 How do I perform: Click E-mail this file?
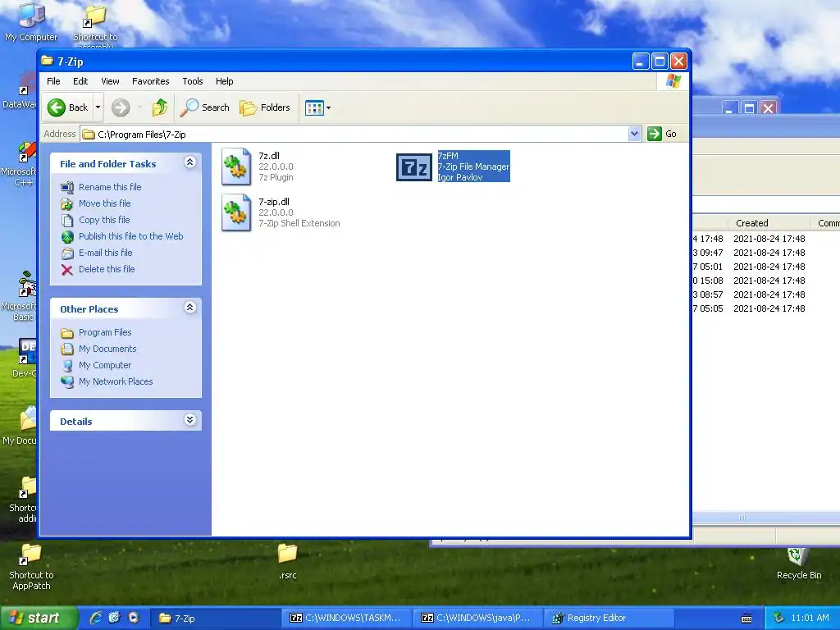pos(106,253)
